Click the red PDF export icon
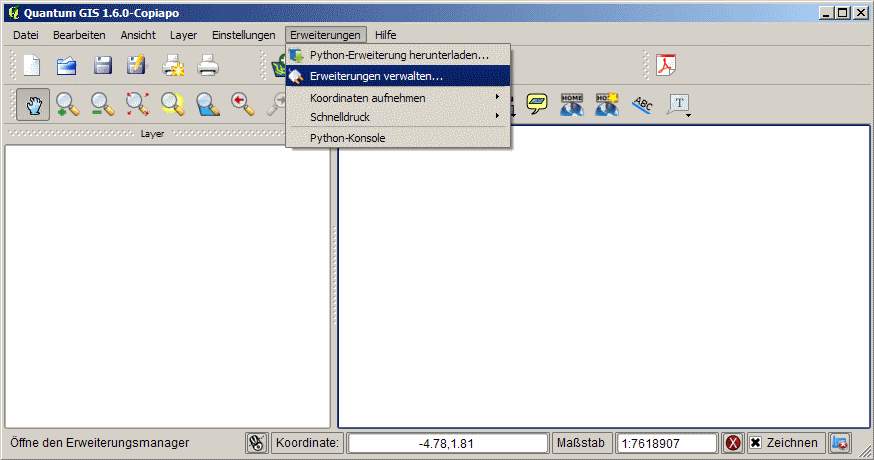This screenshot has width=874, height=460. (666, 65)
